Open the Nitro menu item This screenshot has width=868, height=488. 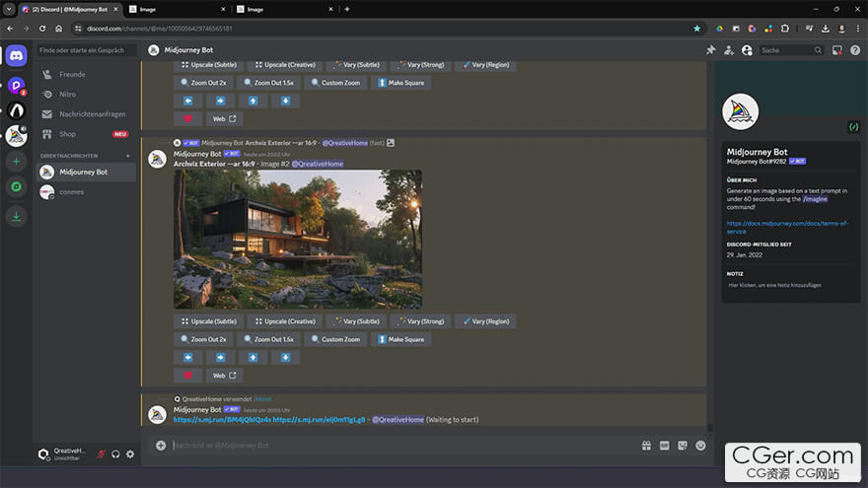pyautogui.click(x=86, y=94)
